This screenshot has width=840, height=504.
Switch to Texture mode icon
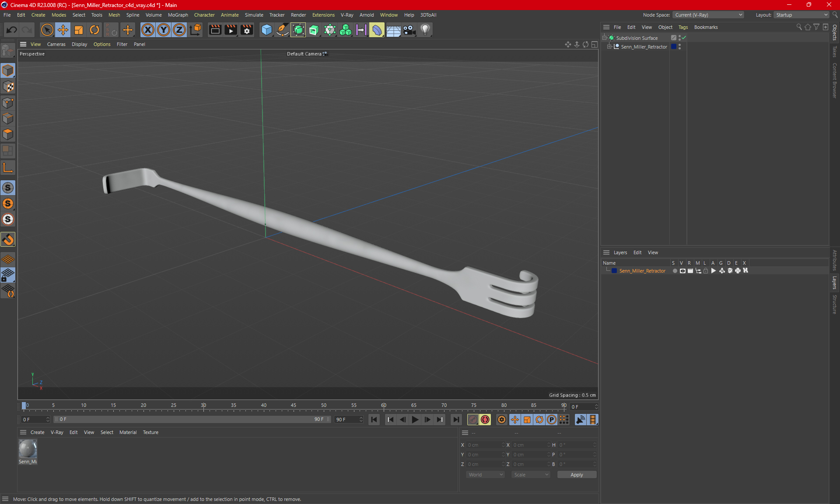coord(8,87)
